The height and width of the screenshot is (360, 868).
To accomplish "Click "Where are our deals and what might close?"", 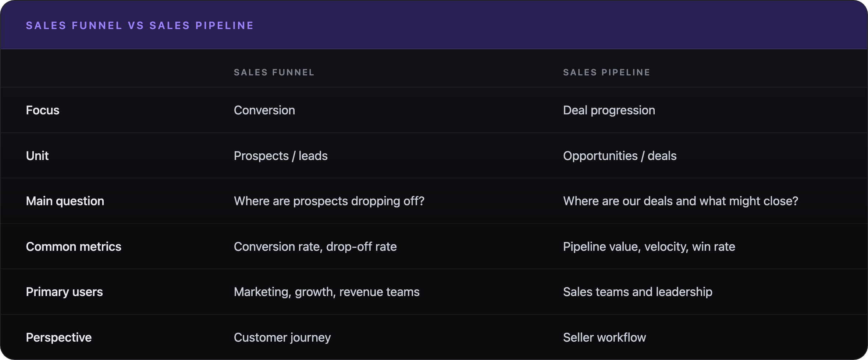I will click(x=681, y=201).
